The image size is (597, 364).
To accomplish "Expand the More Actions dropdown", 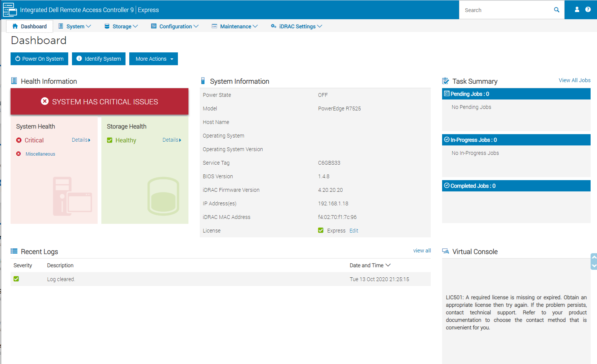I will point(153,59).
